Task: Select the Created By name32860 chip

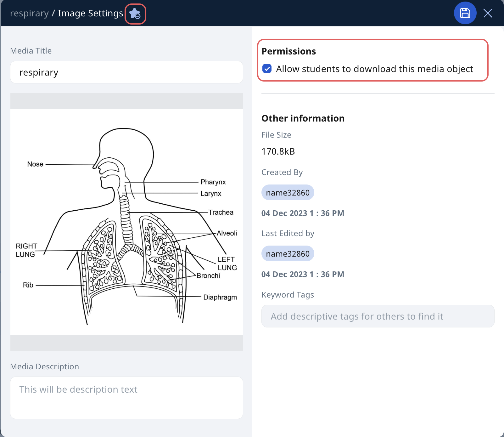Action: (288, 192)
